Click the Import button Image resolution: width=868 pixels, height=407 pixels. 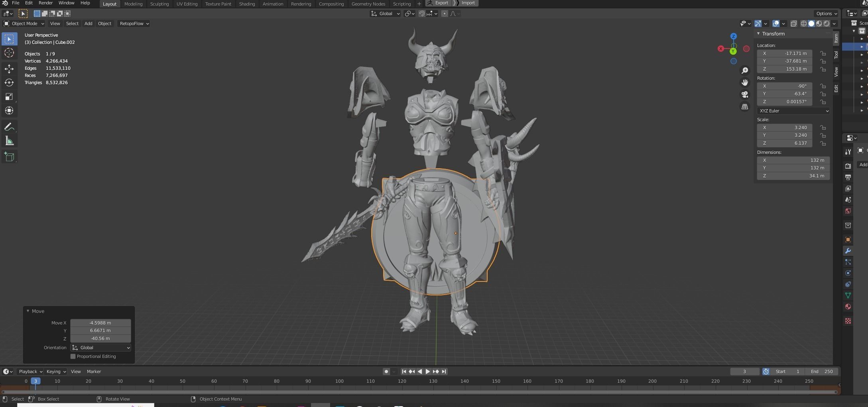coord(465,3)
